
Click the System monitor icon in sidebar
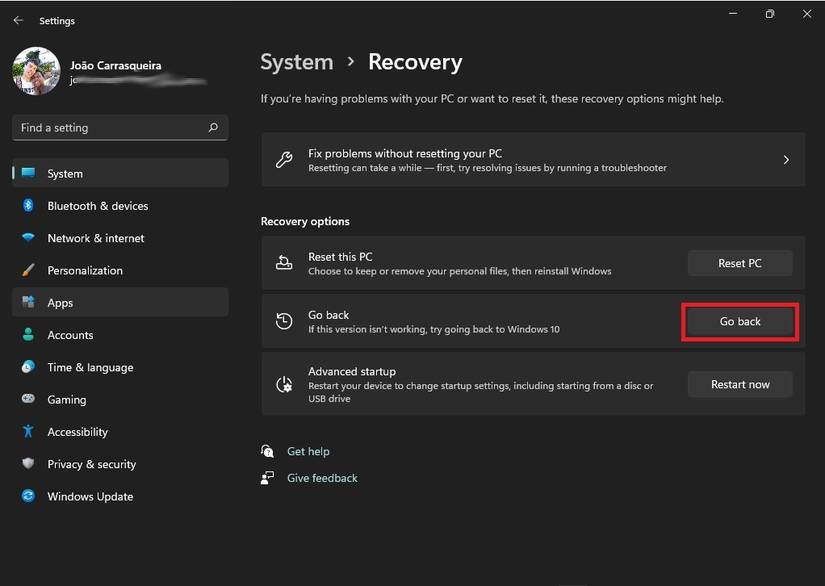coord(28,173)
